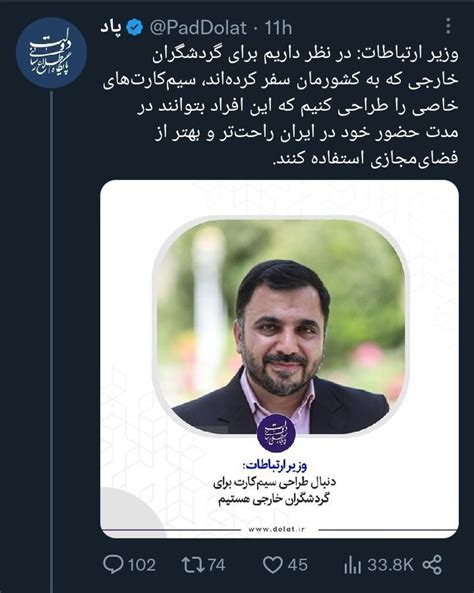Screen dimensions: 474x593
Task: Open the PadDolat profile avatar
Action: pyautogui.click(x=51, y=53)
